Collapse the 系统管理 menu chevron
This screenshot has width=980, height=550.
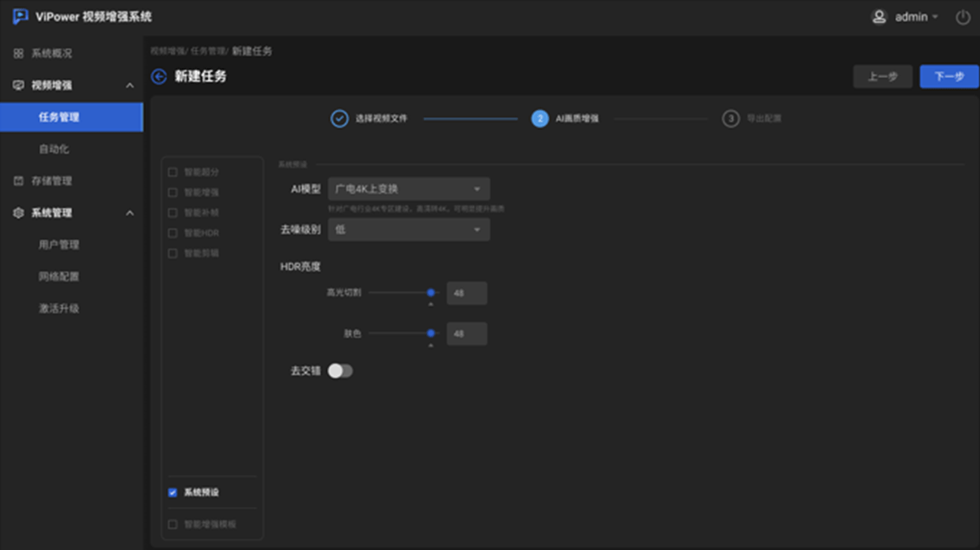click(x=130, y=214)
